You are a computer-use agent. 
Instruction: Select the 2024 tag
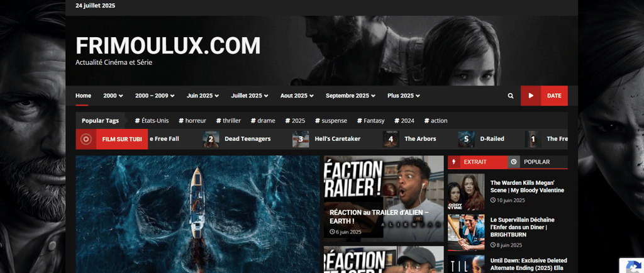(x=404, y=121)
